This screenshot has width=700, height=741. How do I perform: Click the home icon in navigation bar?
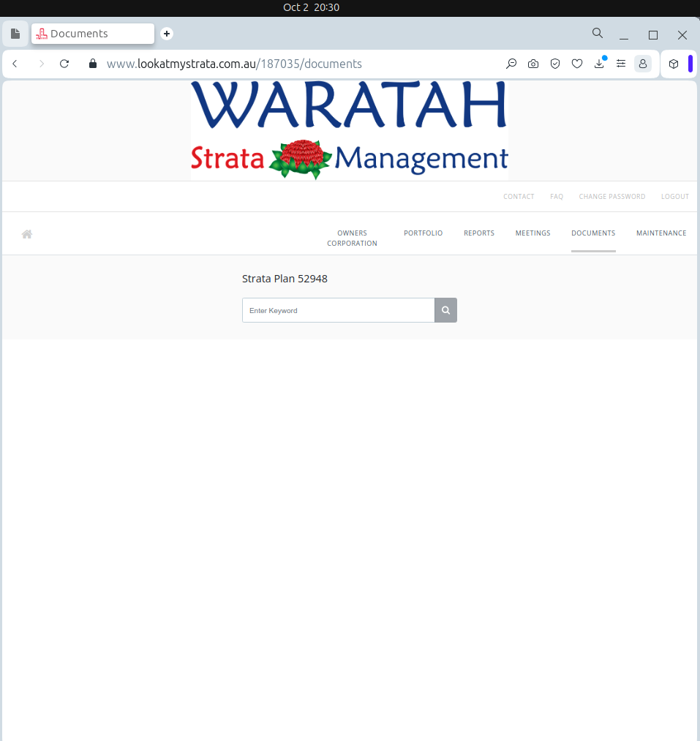click(27, 234)
